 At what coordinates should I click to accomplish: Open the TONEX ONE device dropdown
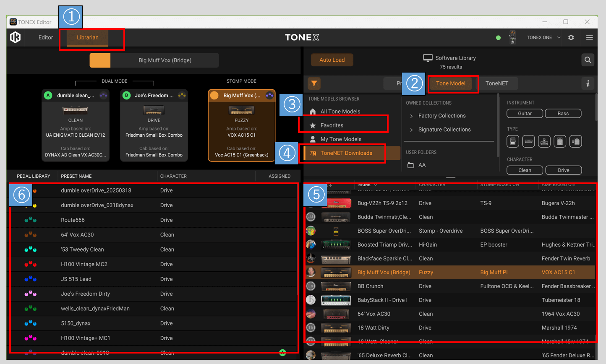pyautogui.click(x=543, y=37)
